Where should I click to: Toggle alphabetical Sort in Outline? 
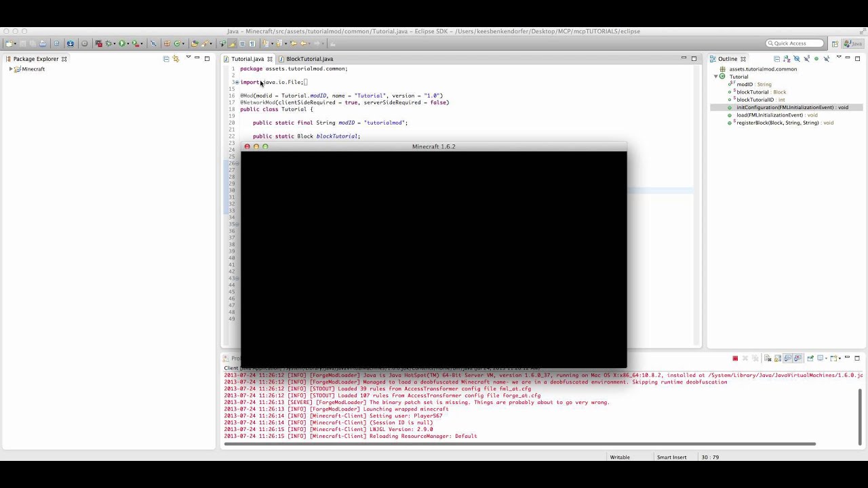coord(787,59)
